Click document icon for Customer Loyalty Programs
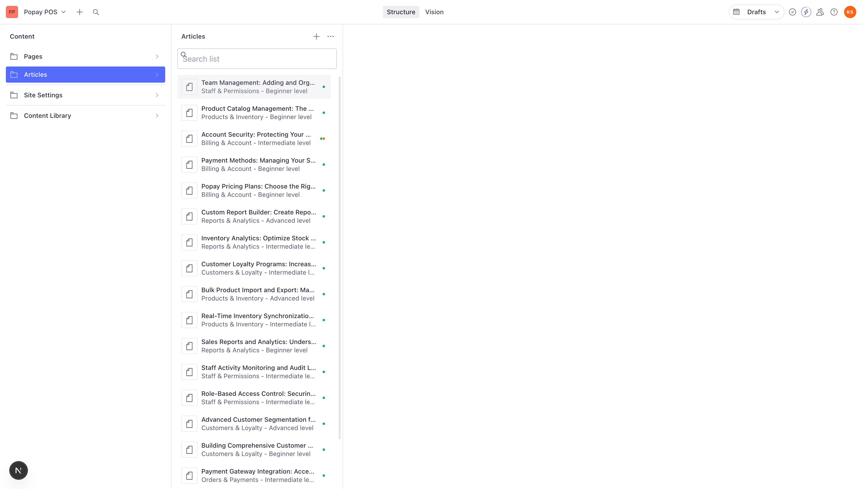 click(x=189, y=269)
